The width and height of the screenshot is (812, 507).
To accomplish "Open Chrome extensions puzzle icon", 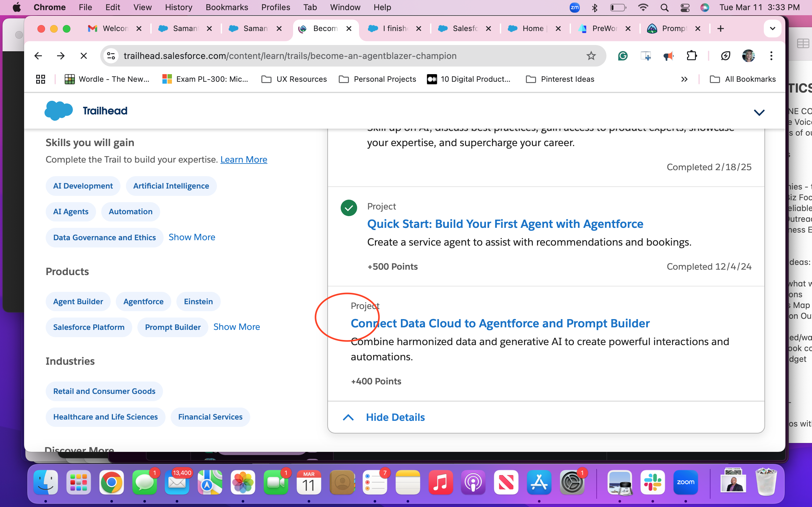I will pos(691,56).
